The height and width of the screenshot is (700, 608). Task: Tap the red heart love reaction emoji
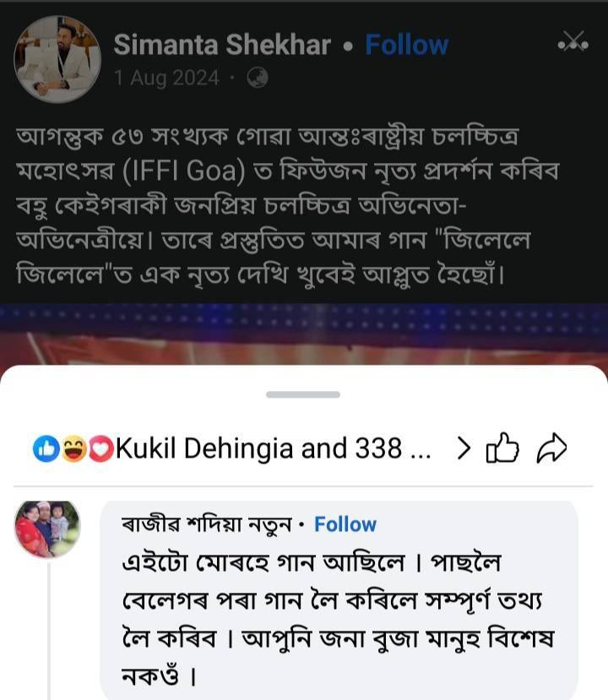click(x=101, y=448)
